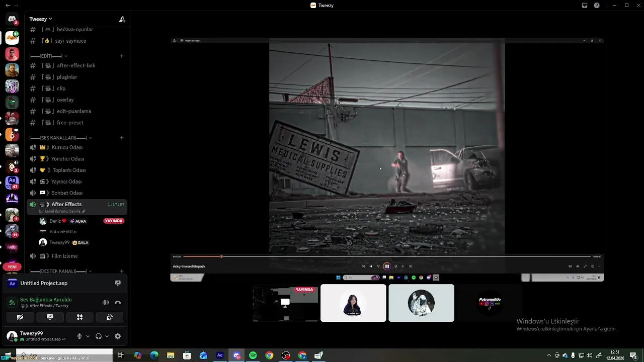Click the YENİ new-mentions pill
This screenshot has width=644, height=362.
(x=12, y=267)
